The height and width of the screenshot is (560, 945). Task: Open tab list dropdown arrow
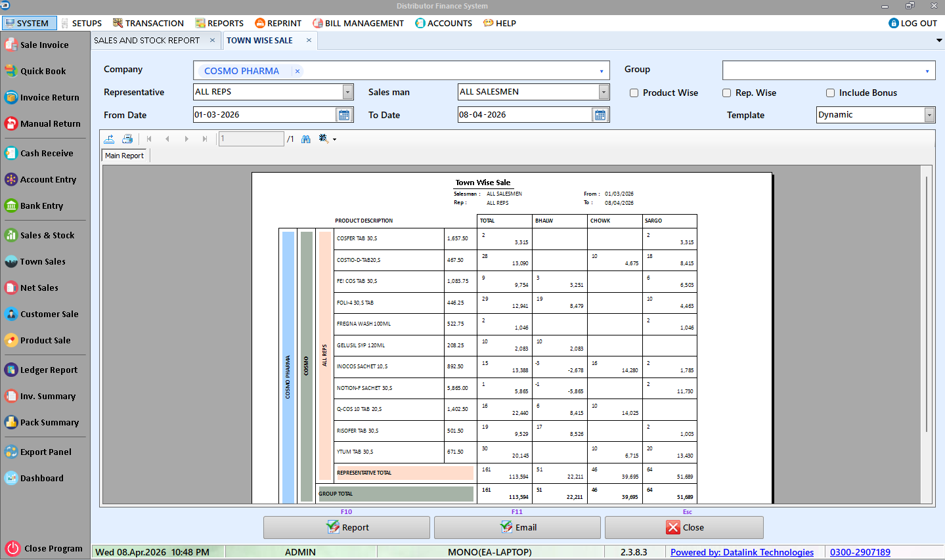[x=939, y=40]
